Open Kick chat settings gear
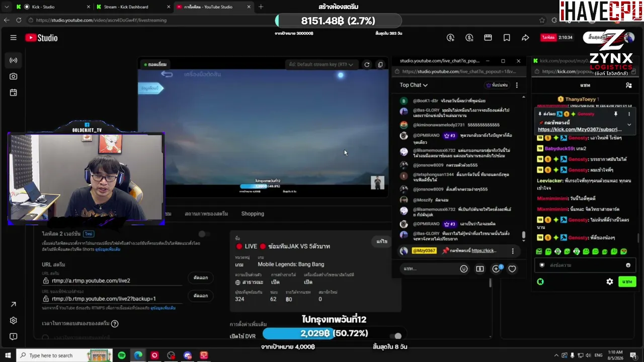The height and width of the screenshot is (362, 644). (x=610, y=282)
